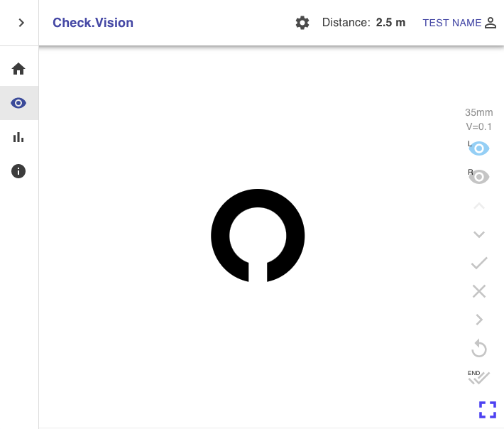Toggle the right eye (R) selection
Viewport: 504px width, 429px height.
tap(478, 177)
